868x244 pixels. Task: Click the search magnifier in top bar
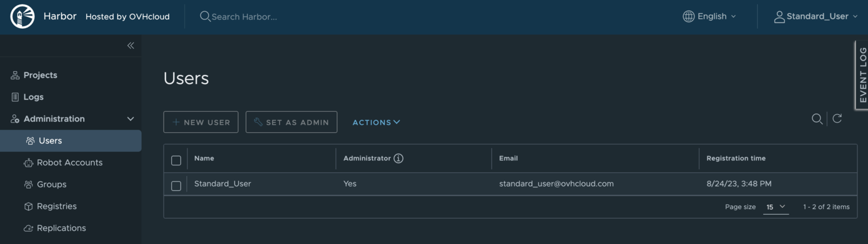(x=205, y=17)
